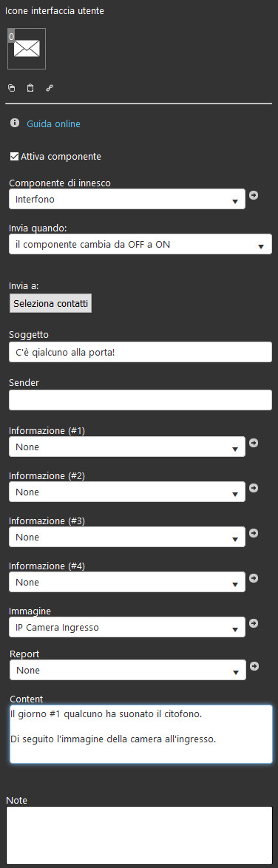Click arrow icon beside Informazione (#3)
The image size is (278, 868).
[254, 533]
